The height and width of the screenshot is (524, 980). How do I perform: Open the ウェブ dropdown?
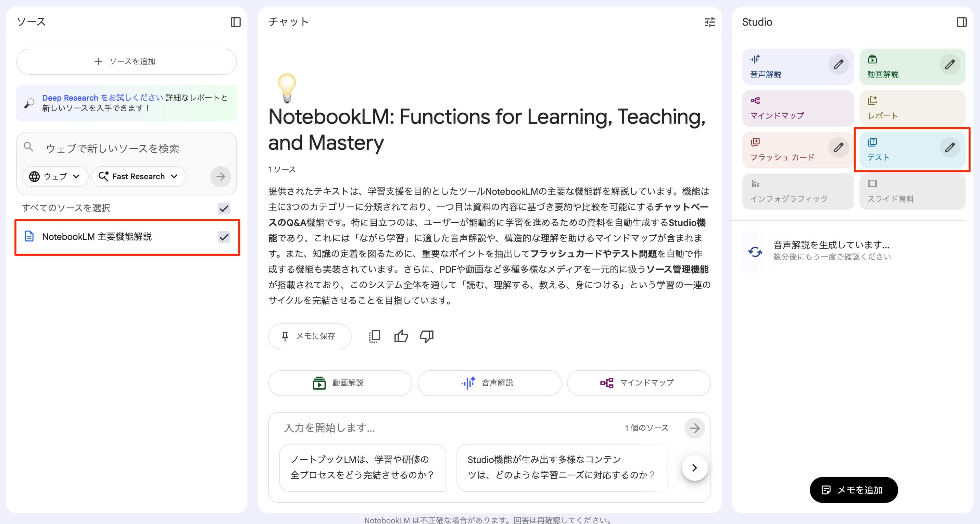(x=55, y=176)
